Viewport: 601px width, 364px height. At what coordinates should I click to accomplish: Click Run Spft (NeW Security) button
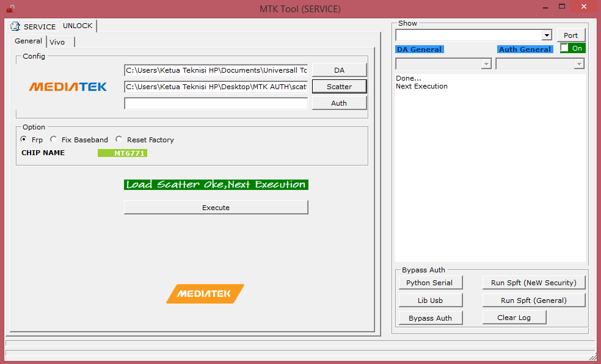(x=534, y=283)
